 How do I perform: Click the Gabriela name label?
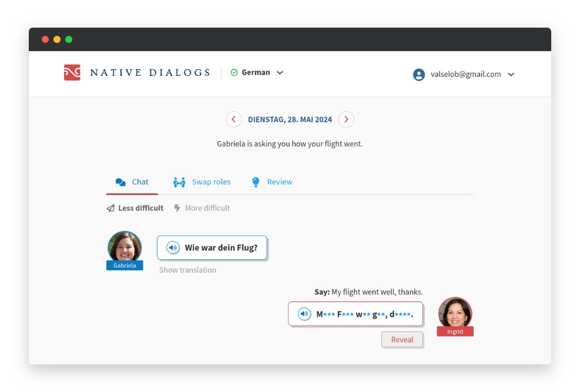point(125,266)
